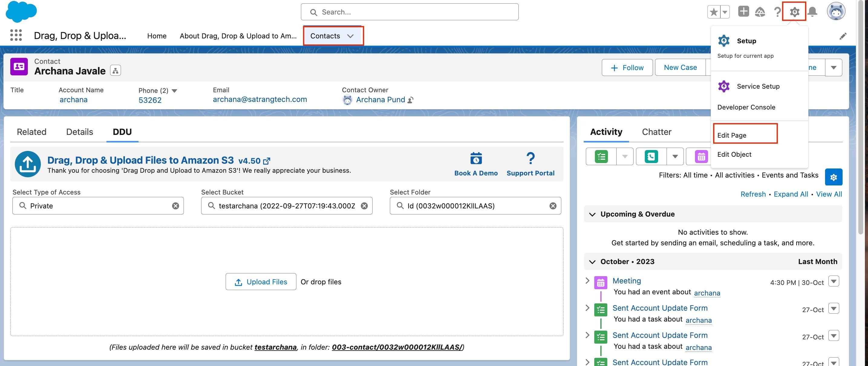Collapse the Upcoming & Overdue section
This screenshot has width=868, height=366.
coord(592,214)
